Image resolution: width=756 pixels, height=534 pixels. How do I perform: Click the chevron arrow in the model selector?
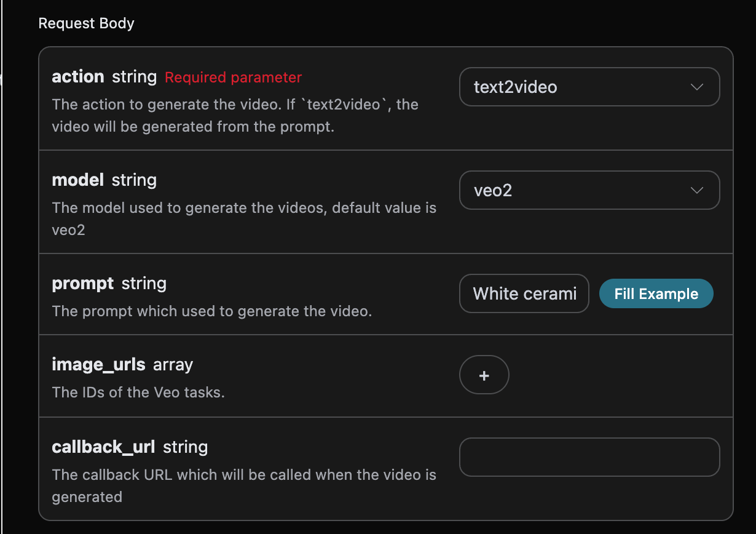point(697,190)
